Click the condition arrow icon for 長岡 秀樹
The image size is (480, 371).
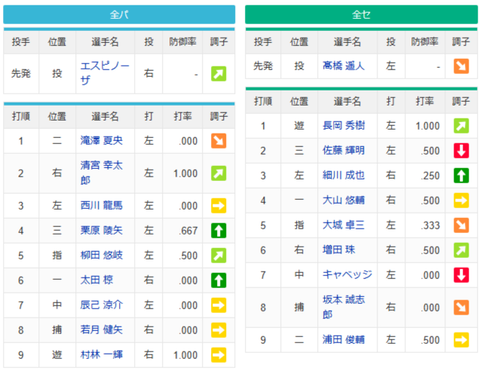pos(461,126)
